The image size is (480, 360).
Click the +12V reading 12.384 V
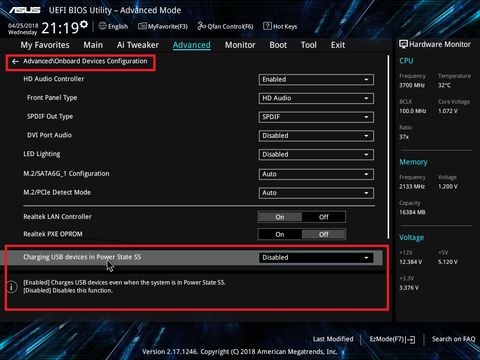pyautogui.click(x=411, y=262)
